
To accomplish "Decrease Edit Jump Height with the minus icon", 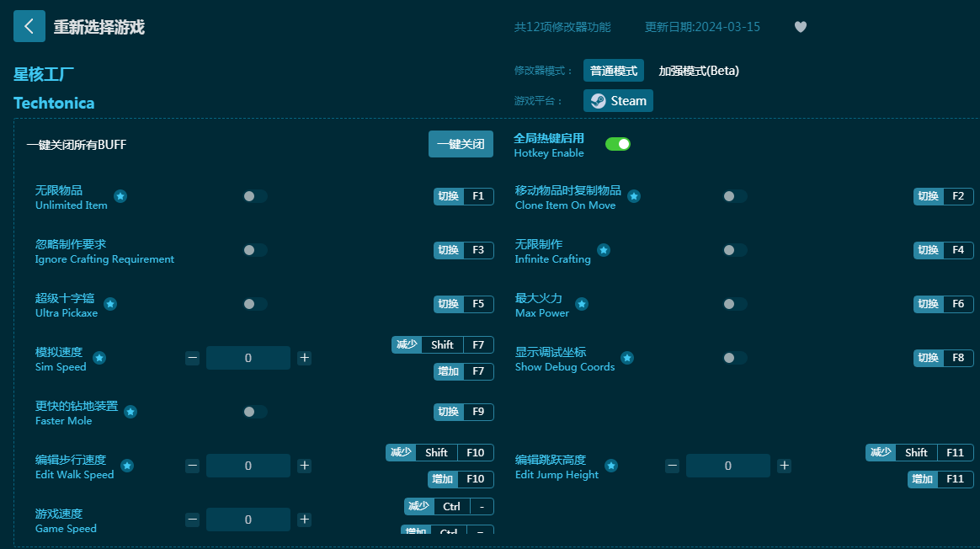I will [x=673, y=466].
